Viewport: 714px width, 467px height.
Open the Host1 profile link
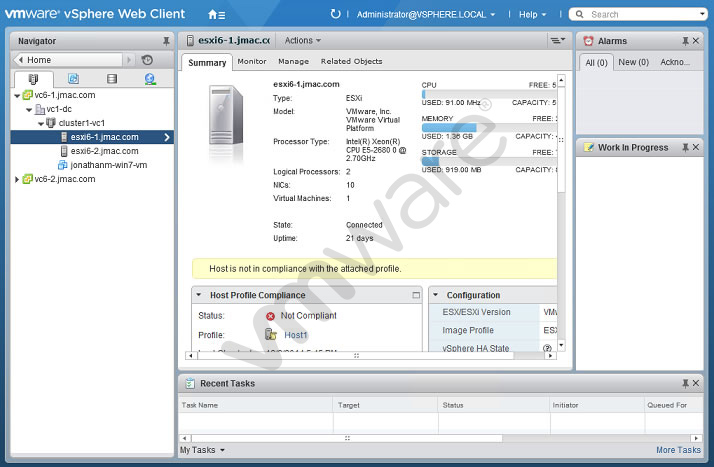point(296,335)
